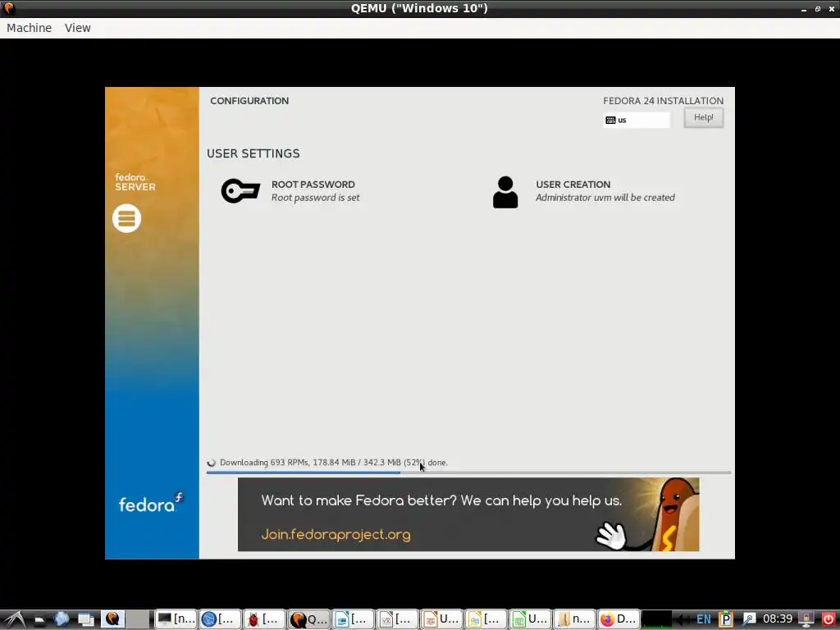Click the CPU usage monitor in tray
Image resolution: width=840 pixels, height=630 pixels.
point(656,619)
